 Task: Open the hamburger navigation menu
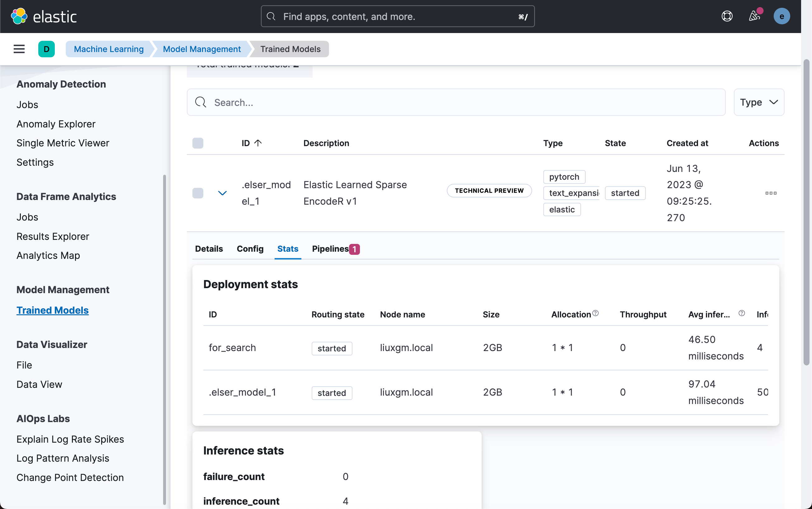click(x=19, y=49)
